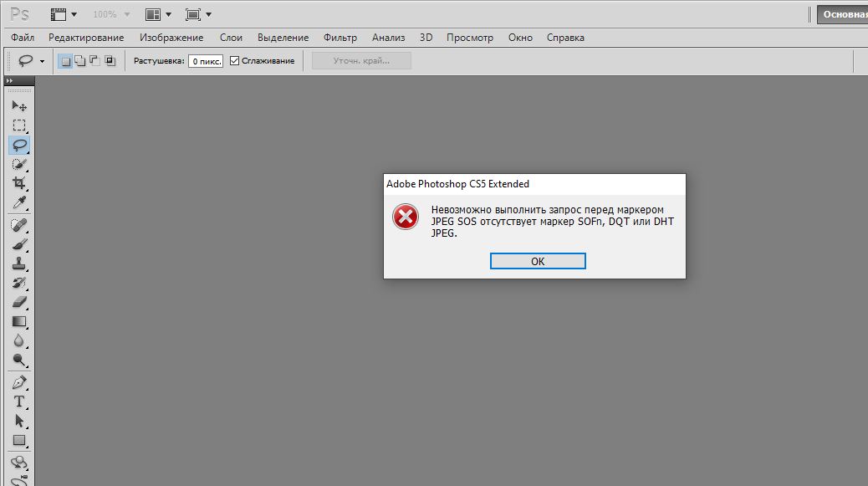
Task: Open the Lasso tool preset picker
Action: [x=42, y=61]
